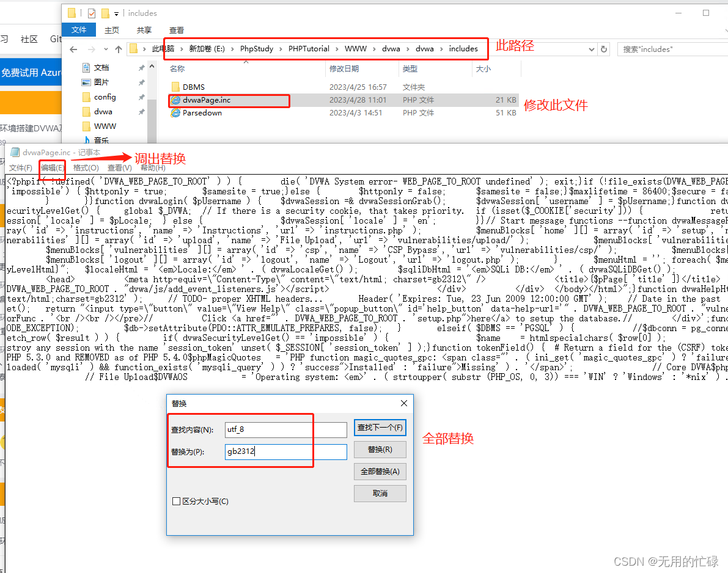
Task: Click the up-one-level arrow in Explorer
Action: (119, 49)
